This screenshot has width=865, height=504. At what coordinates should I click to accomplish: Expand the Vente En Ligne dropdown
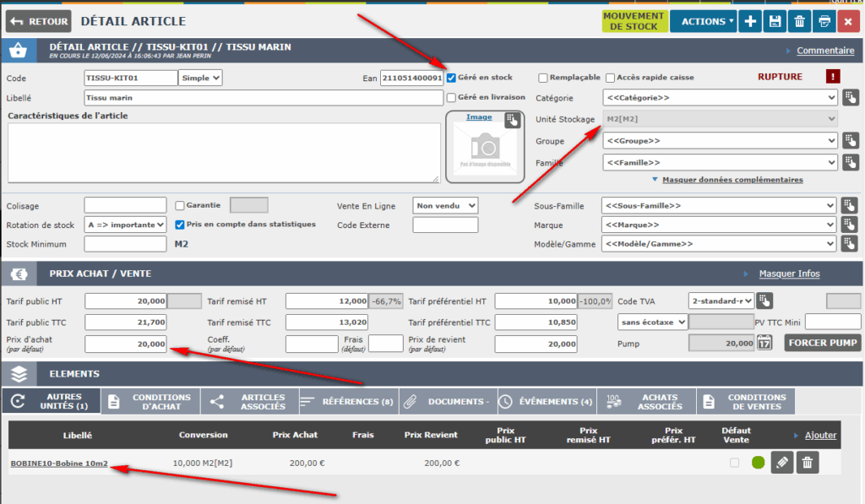point(445,205)
